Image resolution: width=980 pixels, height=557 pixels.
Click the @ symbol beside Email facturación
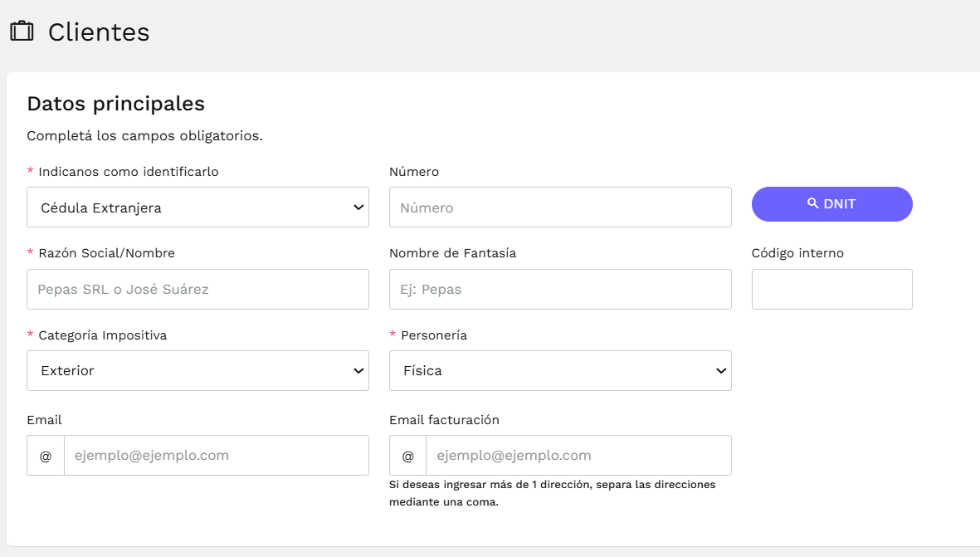407,456
